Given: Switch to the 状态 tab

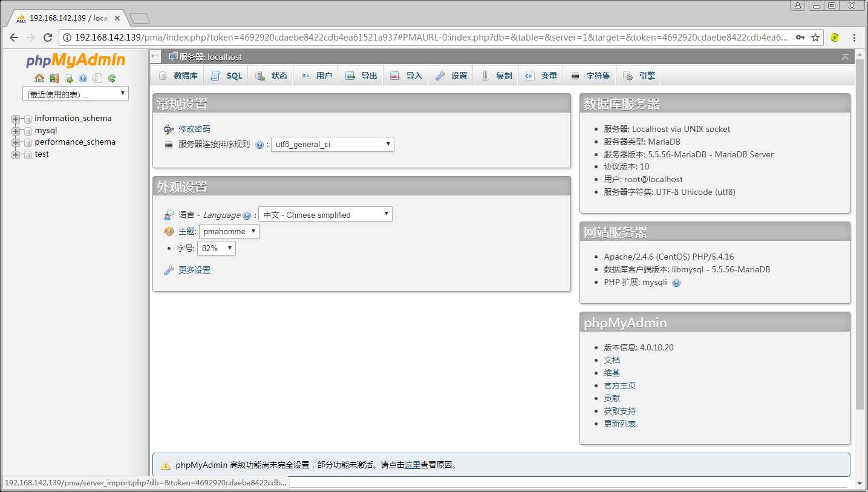Looking at the screenshot, I should [x=271, y=76].
